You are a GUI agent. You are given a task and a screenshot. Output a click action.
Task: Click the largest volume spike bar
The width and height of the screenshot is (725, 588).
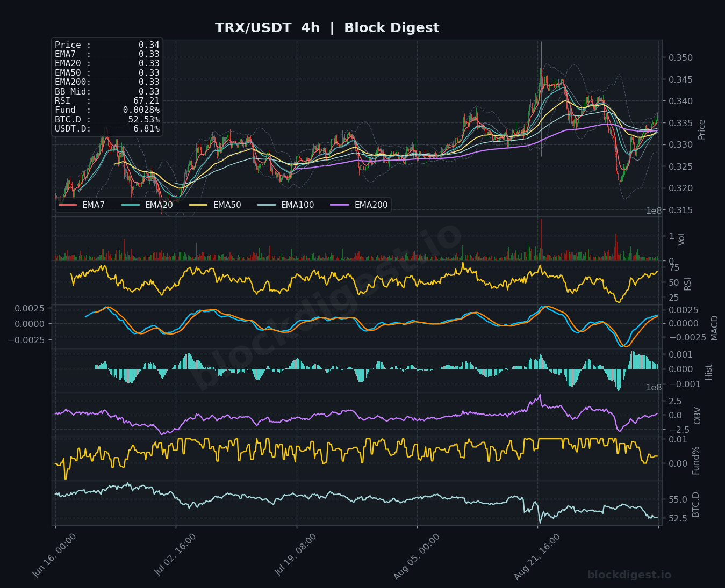pos(541,239)
